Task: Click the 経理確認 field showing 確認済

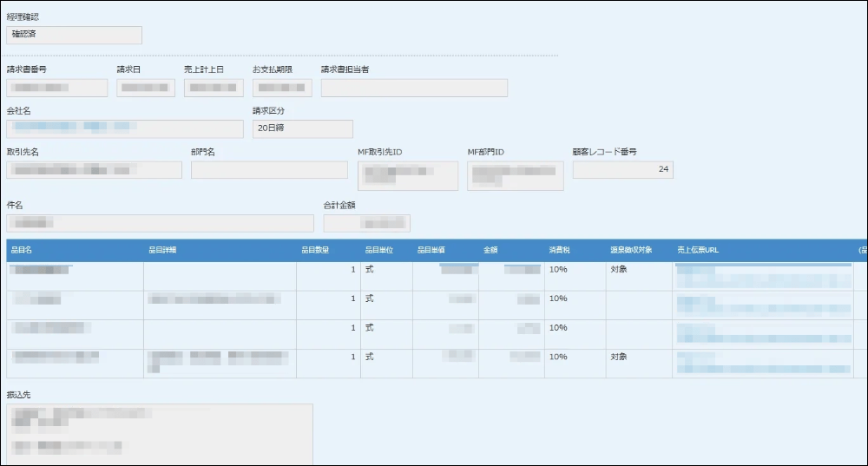Action: click(74, 35)
